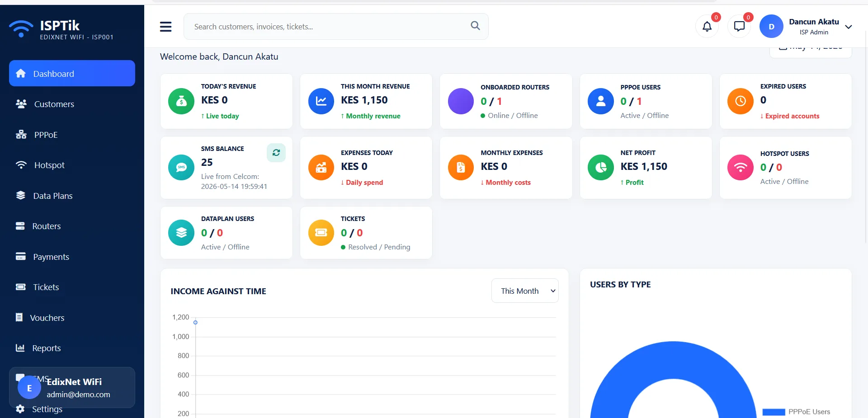Image resolution: width=868 pixels, height=418 pixels.
Task: Click Monthly Expenses invoice icon
Action: (461, 167)
